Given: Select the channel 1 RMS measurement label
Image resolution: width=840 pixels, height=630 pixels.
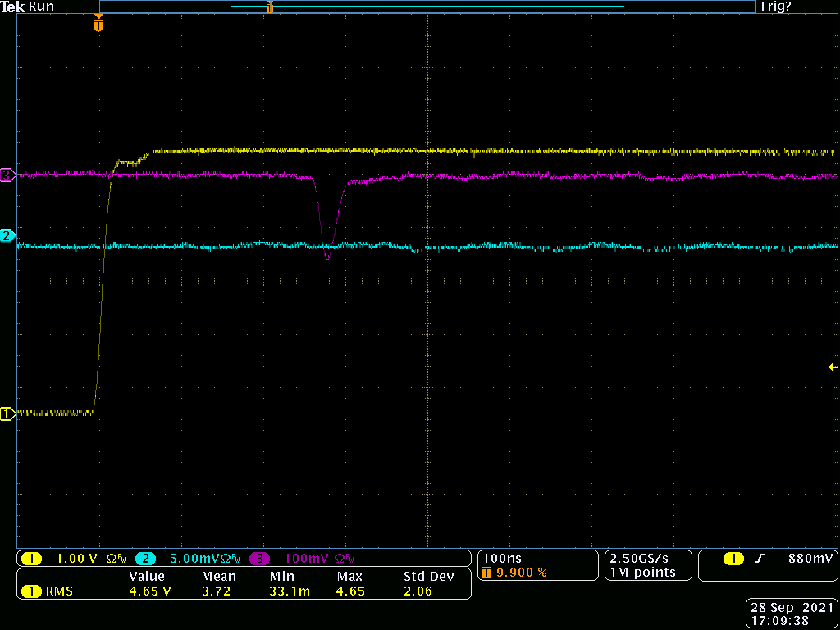Looking at the screenshot, I should click(x=57, y=590).
